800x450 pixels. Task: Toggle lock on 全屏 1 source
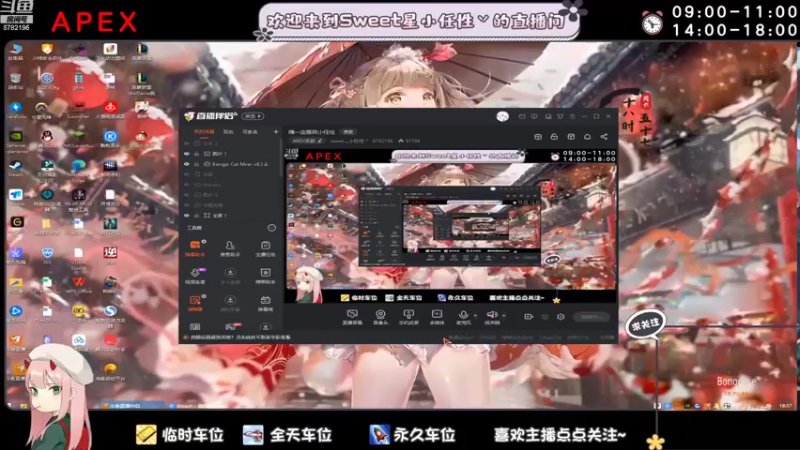click(196, 215)
